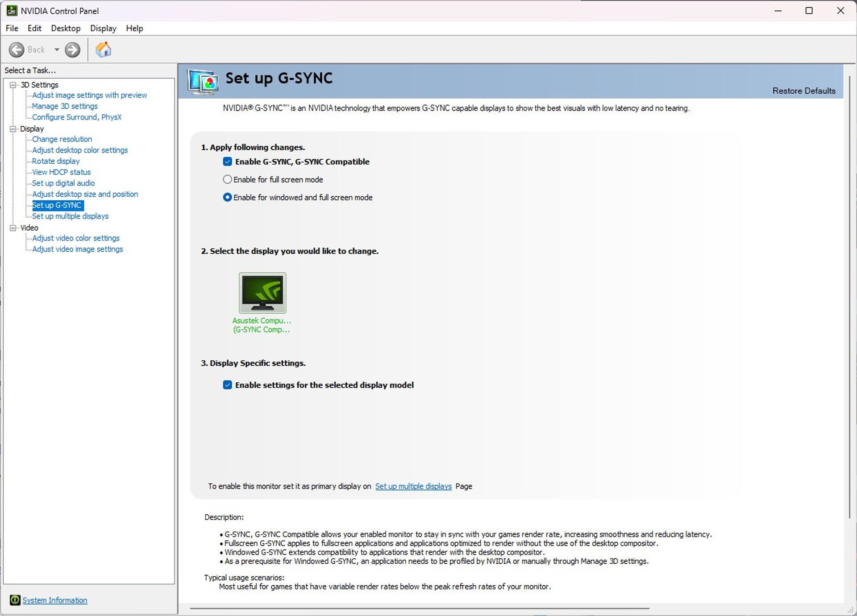Open the Edit menu
Viewport: 857px width, 616px height.
pos(34,28)
